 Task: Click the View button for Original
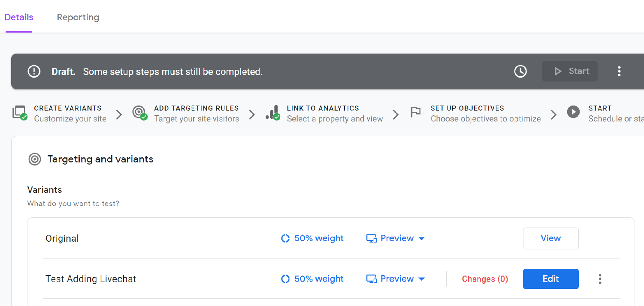pyautogui.click(x=550, y=238)
